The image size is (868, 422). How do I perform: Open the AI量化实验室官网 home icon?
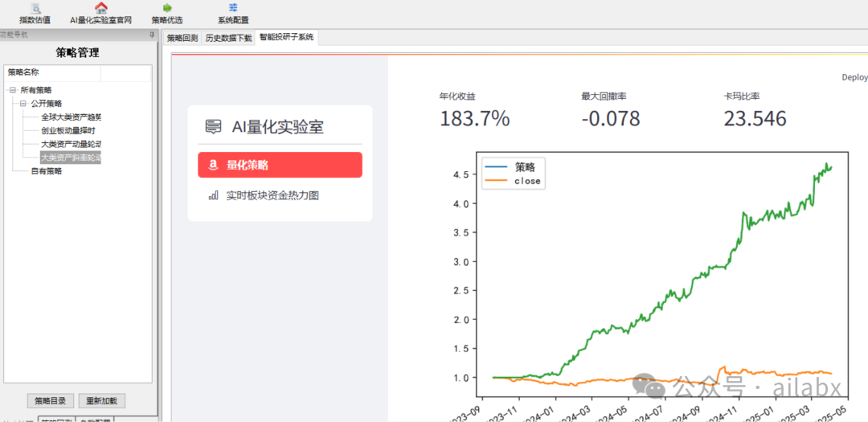coord(100,8)
